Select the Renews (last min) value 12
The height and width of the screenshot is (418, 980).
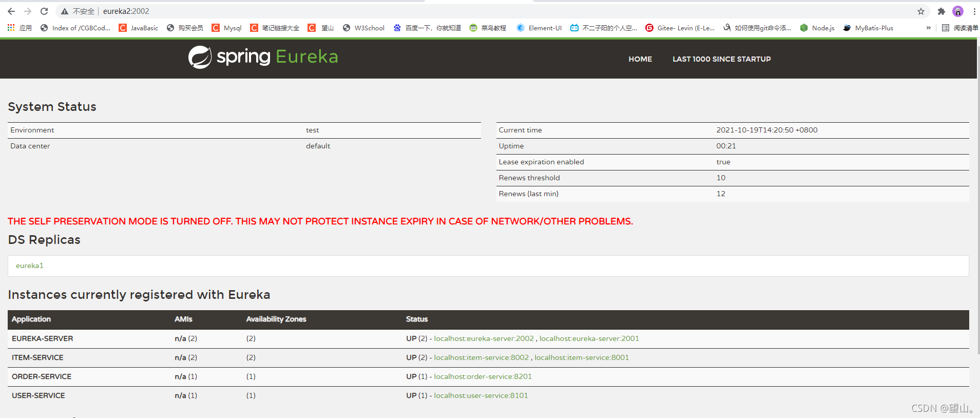click(x=721, y=194)
